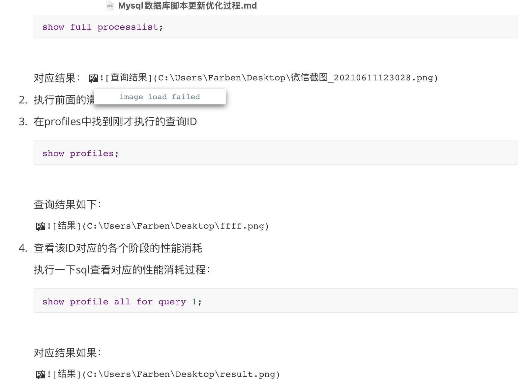Click code block 'show profiles;'
The image size is (532, 392).
click(276, 152)
